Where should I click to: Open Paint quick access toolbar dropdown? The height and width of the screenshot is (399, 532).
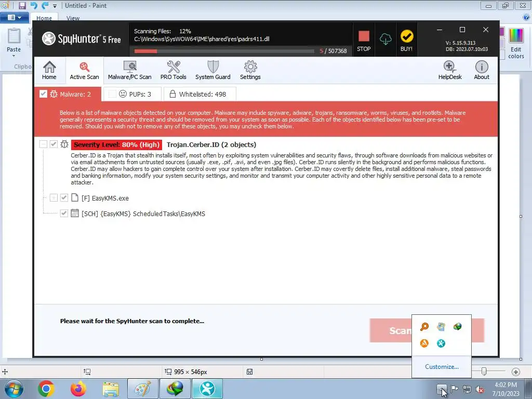point(55,6)
